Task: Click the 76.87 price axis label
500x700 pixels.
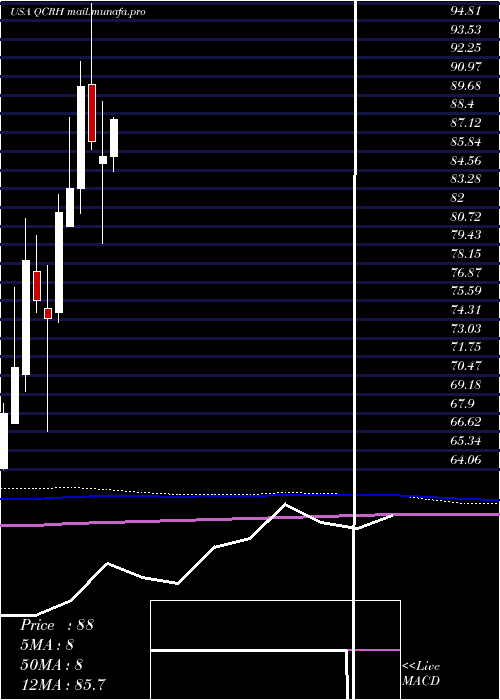Action: [x=466, y=272]
